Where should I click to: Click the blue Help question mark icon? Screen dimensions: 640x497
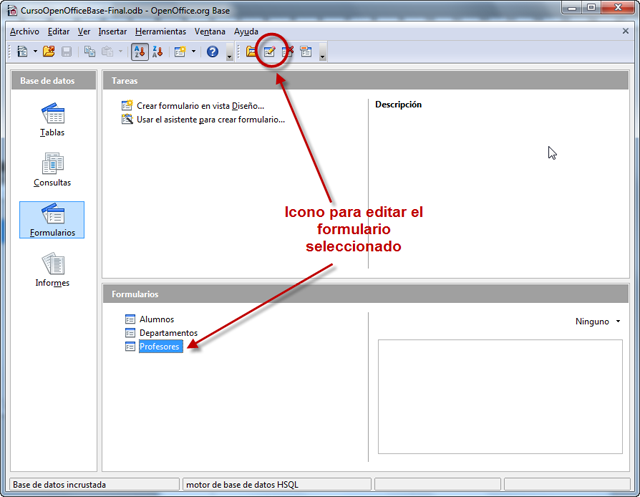(x=212, y=52)
